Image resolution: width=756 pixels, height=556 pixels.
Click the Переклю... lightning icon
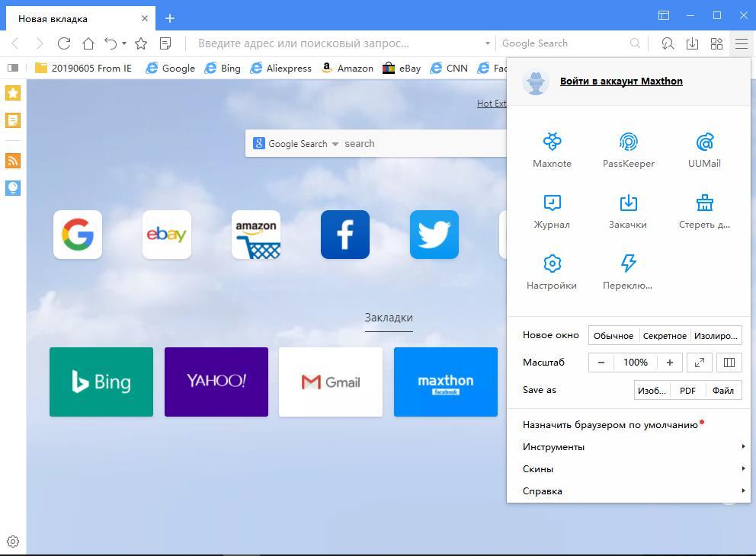pyautogui.click(x=628, y=272)
